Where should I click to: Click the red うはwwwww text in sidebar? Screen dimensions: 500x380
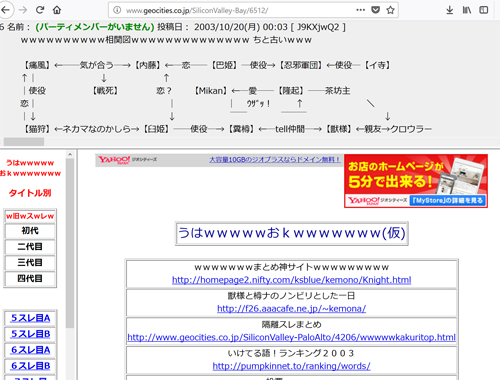point(30,163)
